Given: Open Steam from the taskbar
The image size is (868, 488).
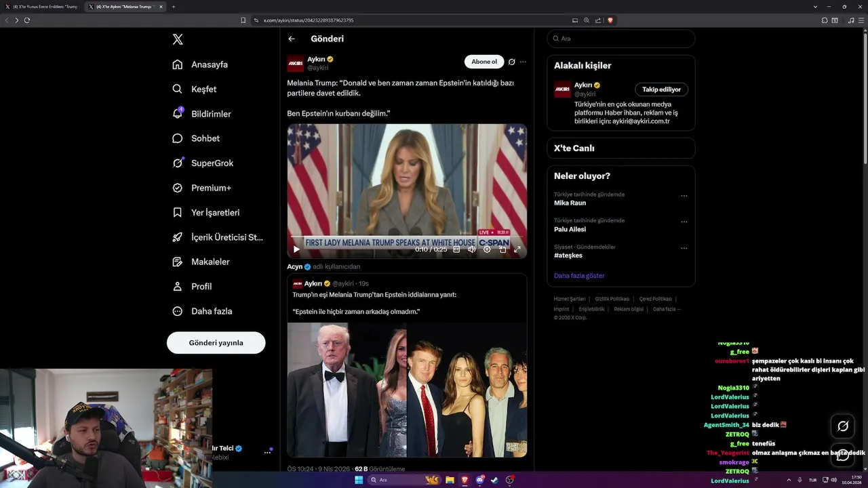Looking at the screenshot, I should pyautogui.click(x=494, y=480).
